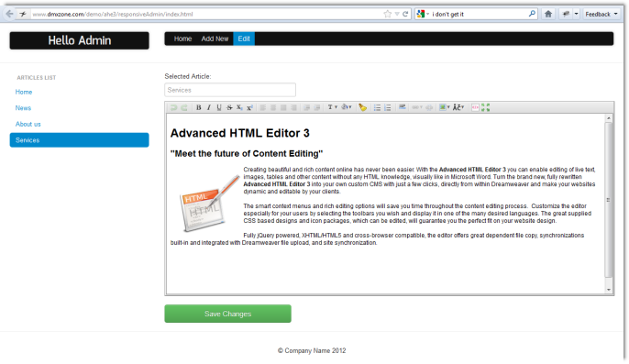Click the editor vertical scrollbar thumb
Screen dimensions: 629x364
click(x=609, y=200)
